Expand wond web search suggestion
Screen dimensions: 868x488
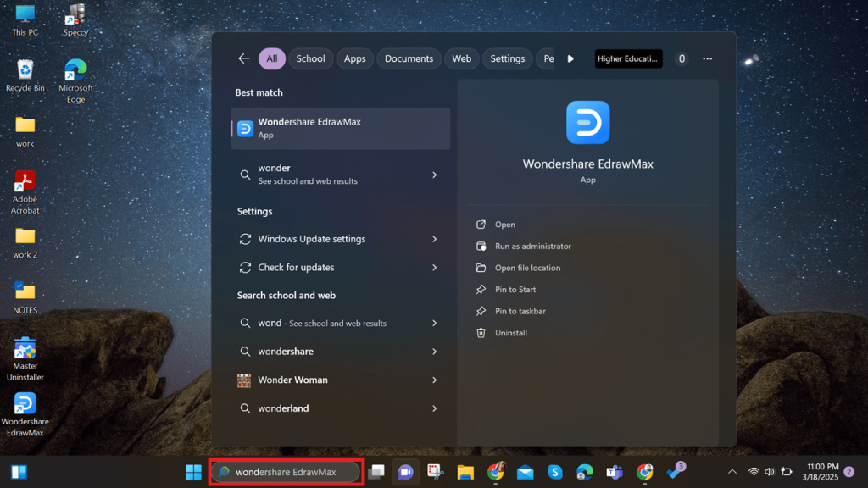click(x=435, y=323)
